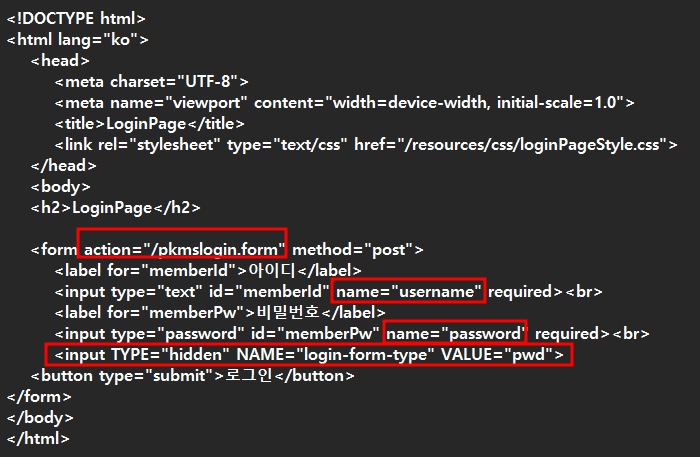The image size is (700, 457).
Task: Click the button type="submit" line
Action: click(192, 376)
